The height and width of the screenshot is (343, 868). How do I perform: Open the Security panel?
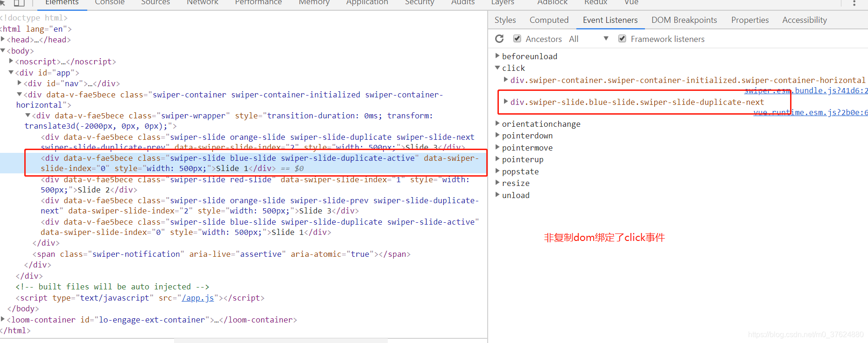pyautogui.click(x=420, y=3)
